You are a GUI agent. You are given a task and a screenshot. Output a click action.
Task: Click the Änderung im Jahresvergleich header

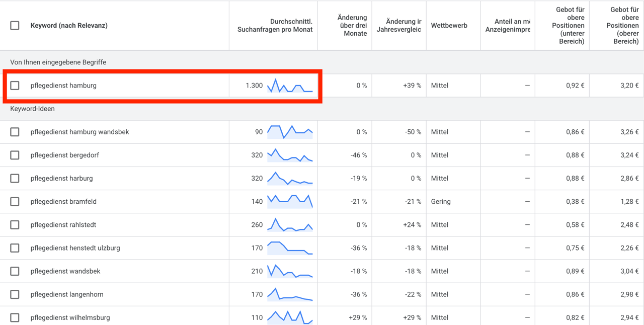(x=399, y=25)
